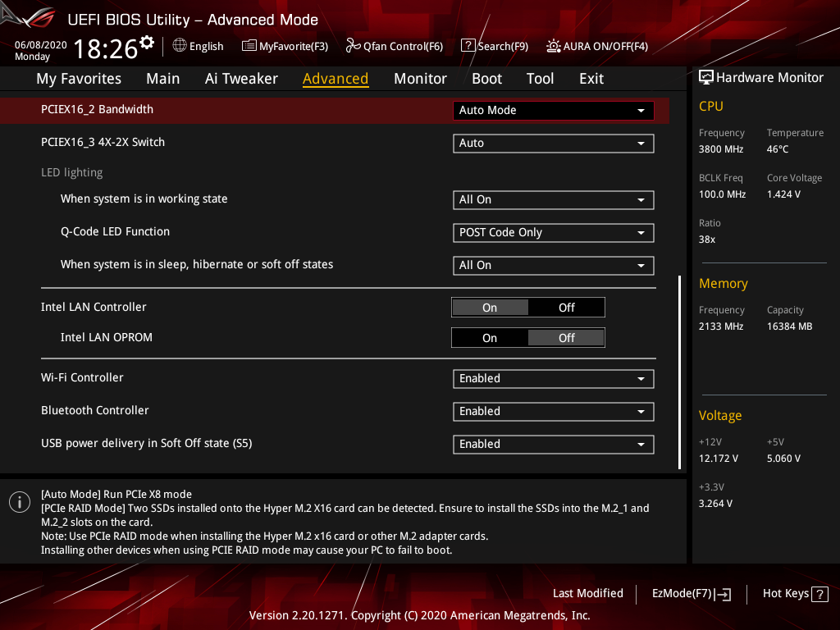The width and height of the screenshot is (840, 630).
Task: Click the settings gear icon beside the clock
Action: point(147,42)
